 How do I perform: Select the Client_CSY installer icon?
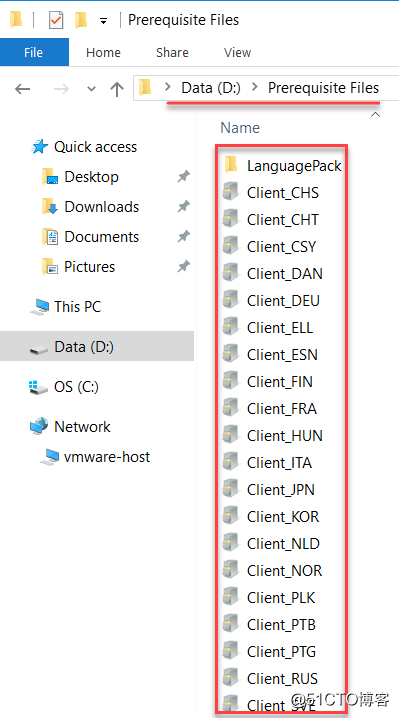tap(231, 246)
